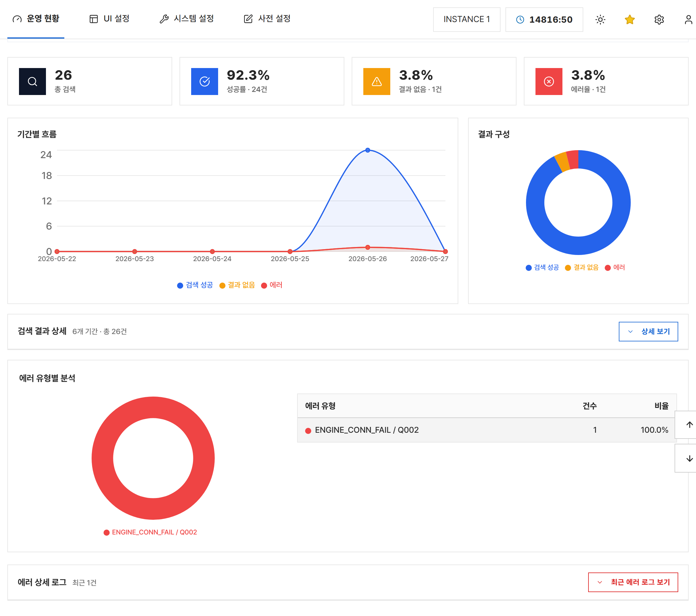Click the gauge icon beside 운영 현황

(x=17, y=19)
